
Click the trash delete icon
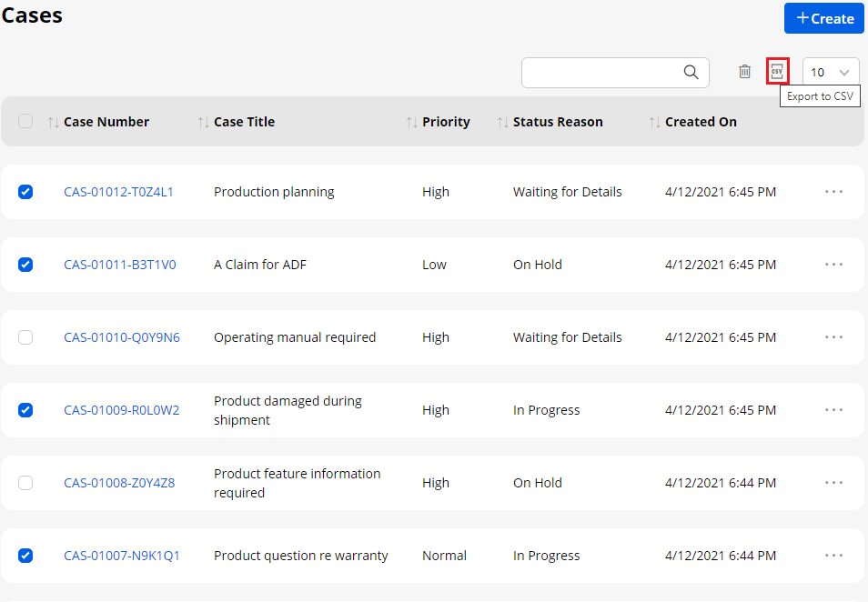click(744, 72)
